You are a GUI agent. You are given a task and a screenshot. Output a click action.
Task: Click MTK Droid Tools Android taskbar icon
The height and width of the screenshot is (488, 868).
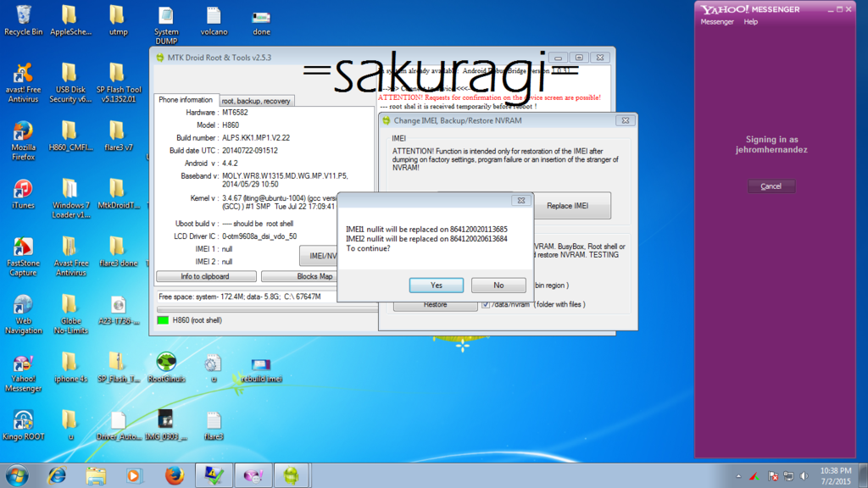(291, 475)
